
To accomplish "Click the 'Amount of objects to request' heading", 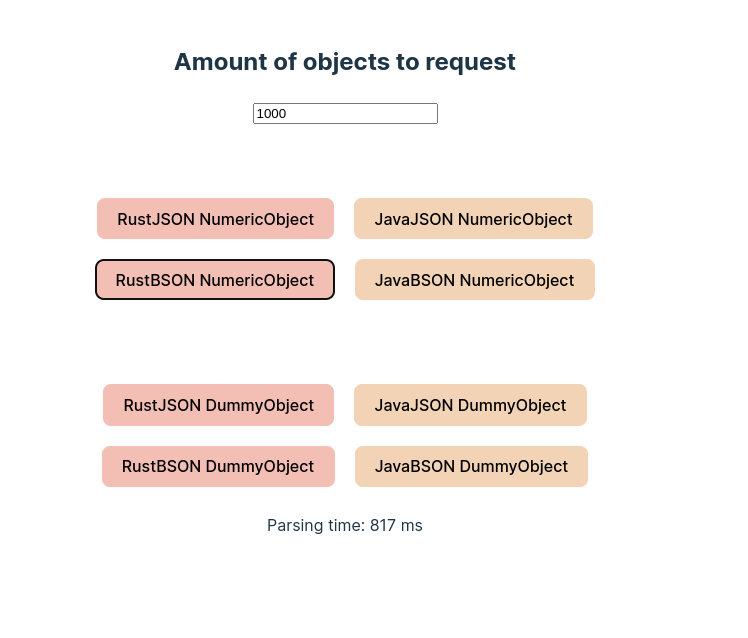I will 344,62.
